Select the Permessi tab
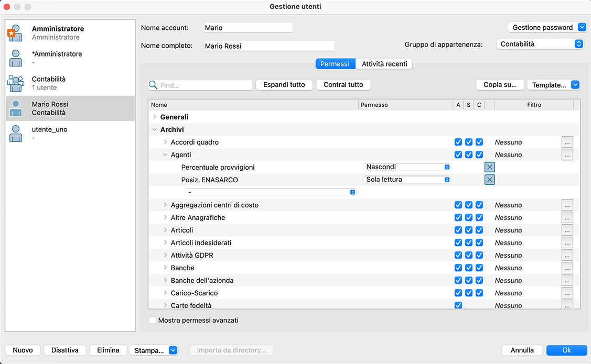Screen dimensions: 591x364 coord(335,64)
